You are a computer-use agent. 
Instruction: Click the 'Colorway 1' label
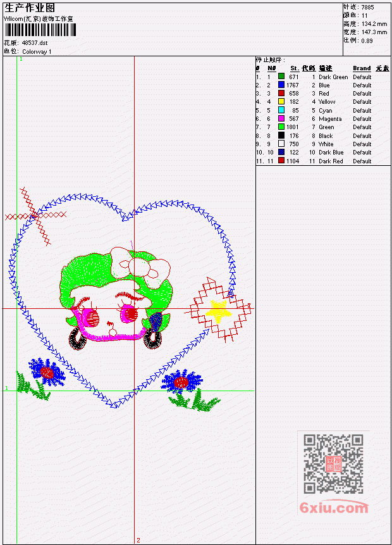click(x=37, y=52)
